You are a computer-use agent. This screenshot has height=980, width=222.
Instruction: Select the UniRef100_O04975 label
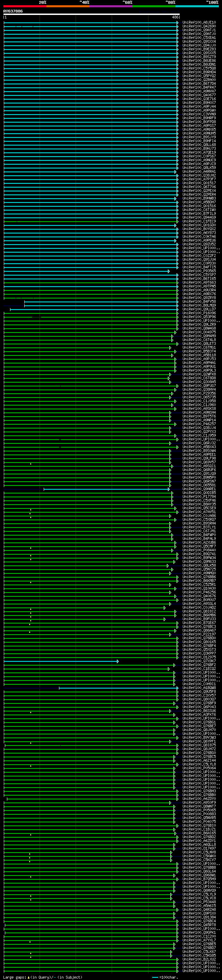coord(199,332)
